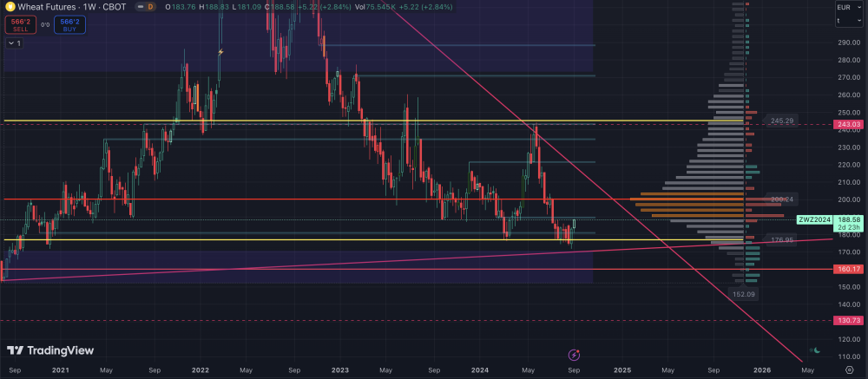Click the 220 price scale label
The image size is (868, 379).
point(847,165)
